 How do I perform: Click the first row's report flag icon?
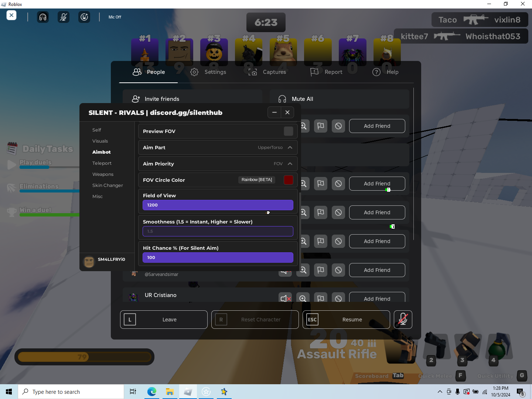pyautogui.click(x=321, y=126)
